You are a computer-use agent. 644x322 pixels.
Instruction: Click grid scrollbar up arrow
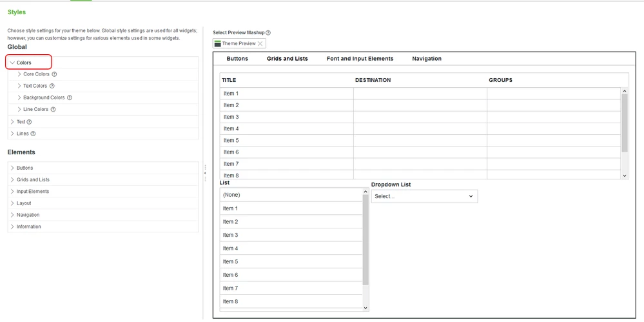pyautogui.click(x=625, y=91)
